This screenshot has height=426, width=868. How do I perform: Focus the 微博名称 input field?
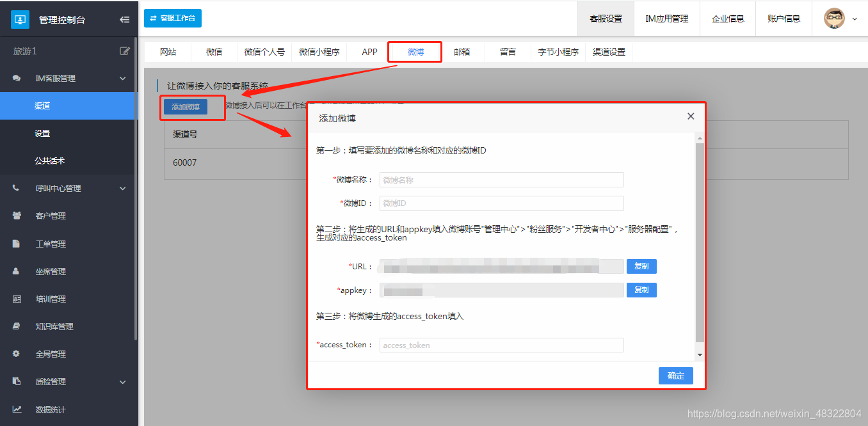click(x=501, y=180)
